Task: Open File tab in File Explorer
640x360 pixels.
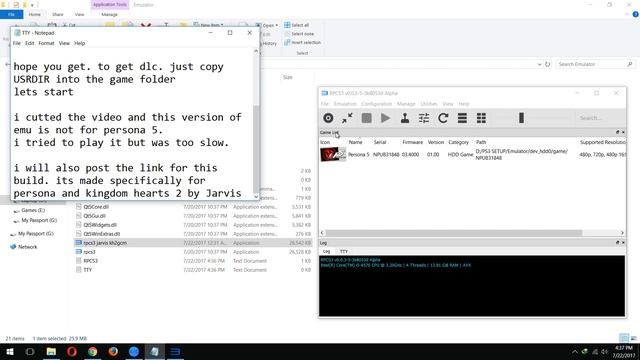Action: coord(11,15)
